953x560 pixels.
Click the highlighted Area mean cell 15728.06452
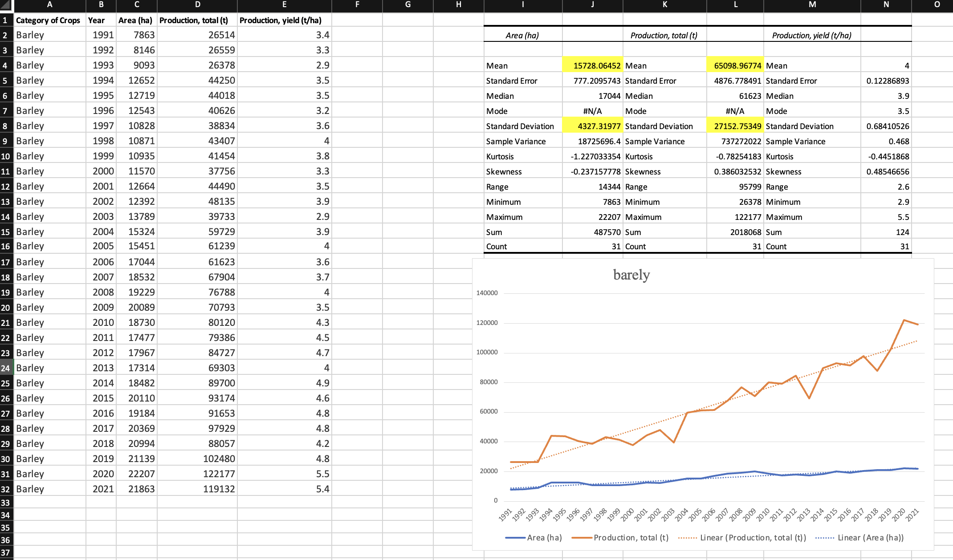pyautogui.click(x=593, y=66)
